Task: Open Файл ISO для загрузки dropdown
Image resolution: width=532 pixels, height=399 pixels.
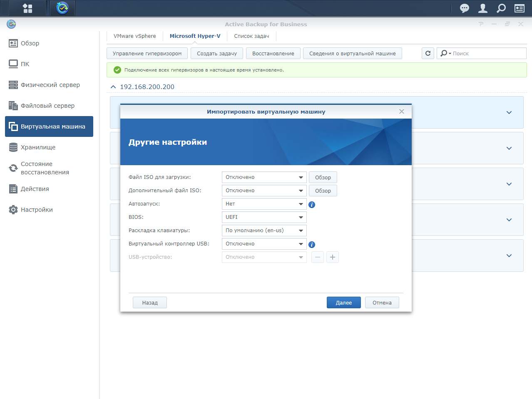Action: coord(264,177)
